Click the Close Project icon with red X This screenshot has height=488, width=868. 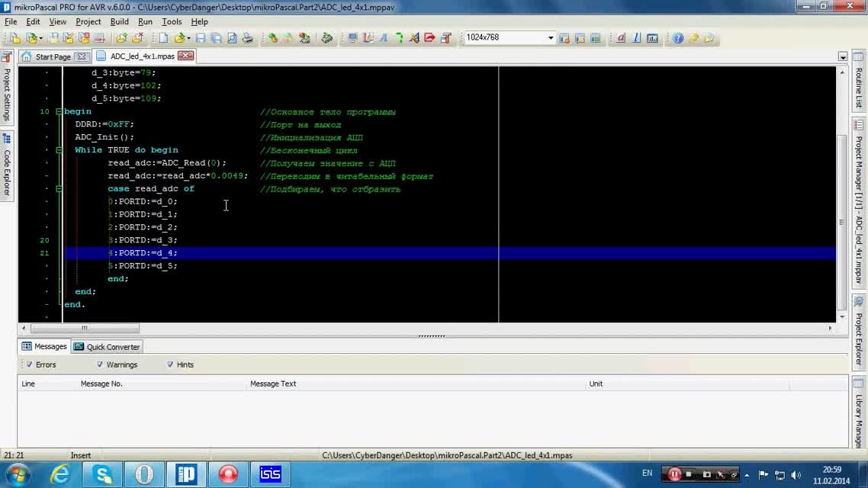point(84,37)
